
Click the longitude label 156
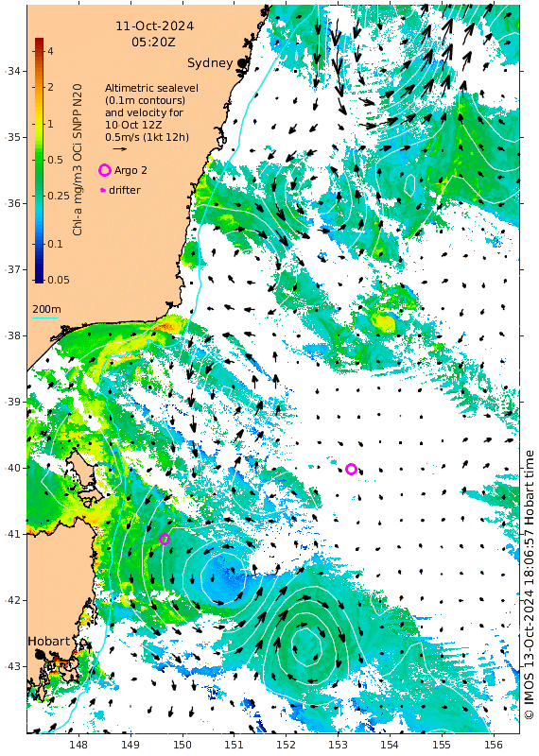click(x=494, y=745)
